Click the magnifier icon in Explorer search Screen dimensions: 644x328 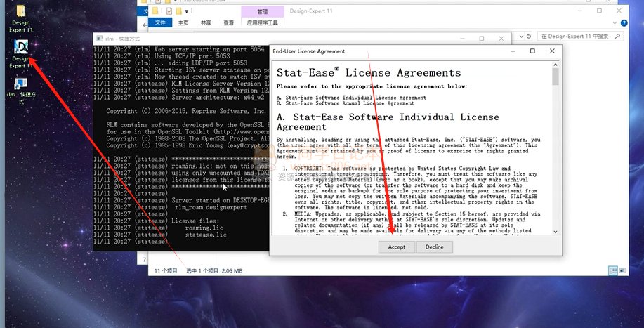[x=617, y=36]
